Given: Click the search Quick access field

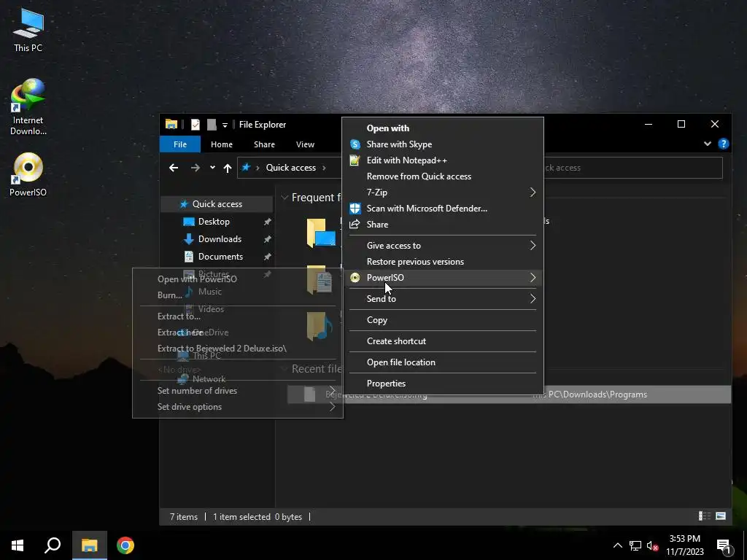Looking at the screenshot, I should [633, 168].
